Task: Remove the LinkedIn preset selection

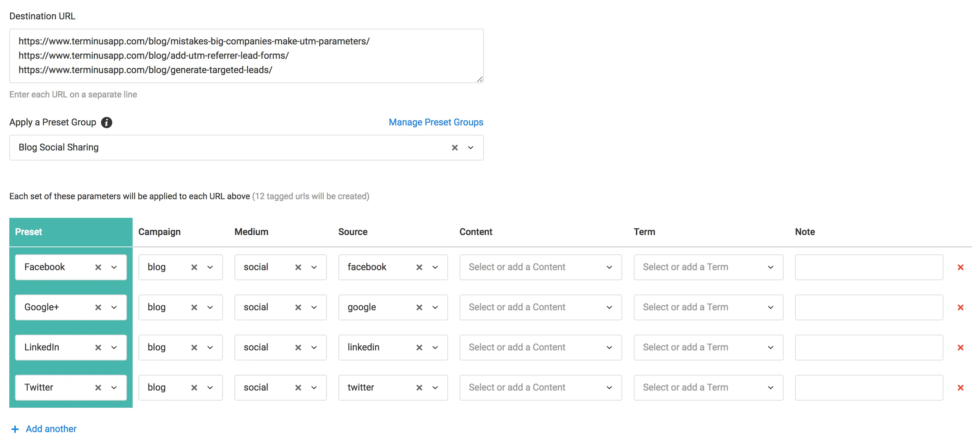Action: click(98, 347)
